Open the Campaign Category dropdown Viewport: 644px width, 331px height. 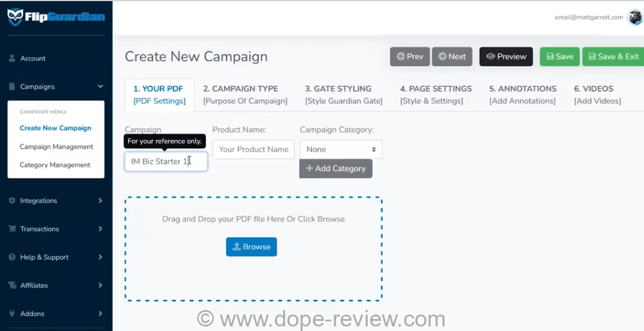[341, 150]
